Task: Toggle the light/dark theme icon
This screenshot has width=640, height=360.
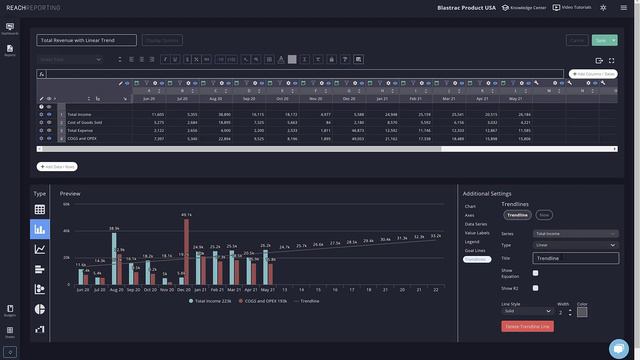Action: tap(603, 7)
